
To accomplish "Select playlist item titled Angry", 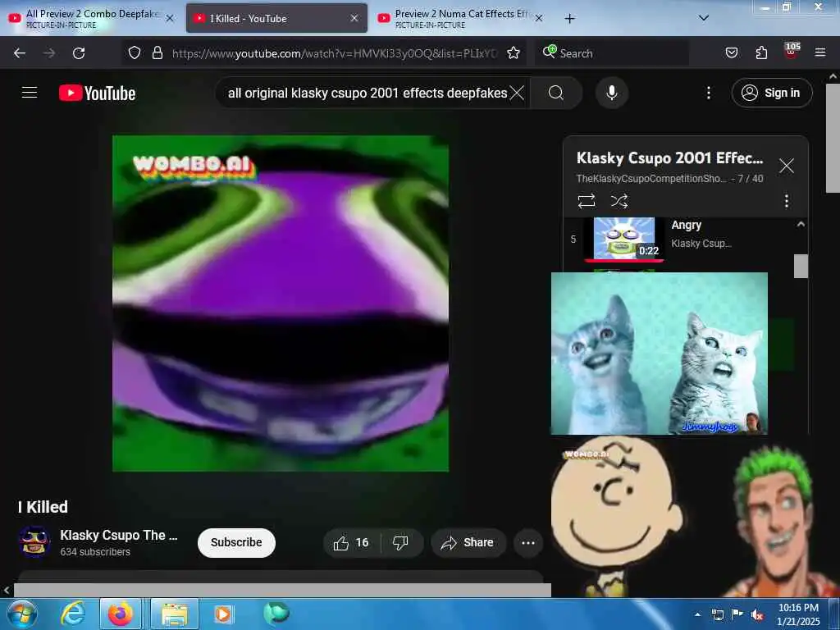I will pyautogui.click(x=687, y=226).
